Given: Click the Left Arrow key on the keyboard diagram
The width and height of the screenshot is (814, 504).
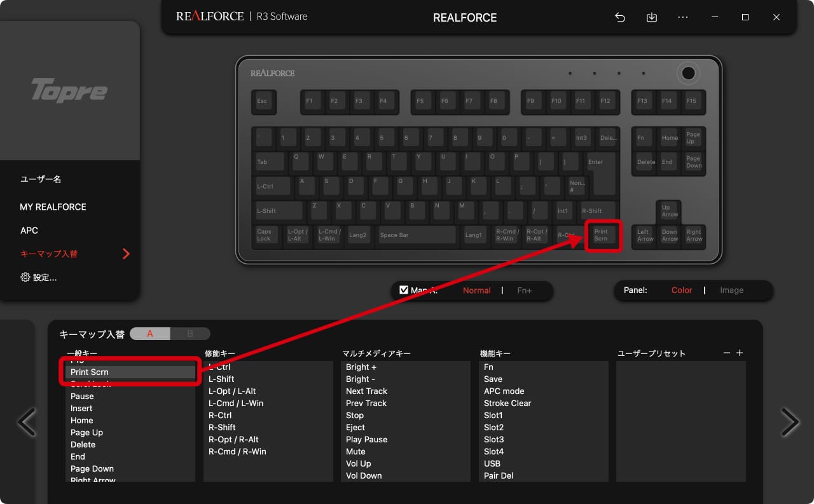Looking at the screenshot, I should tap(645, 235).
